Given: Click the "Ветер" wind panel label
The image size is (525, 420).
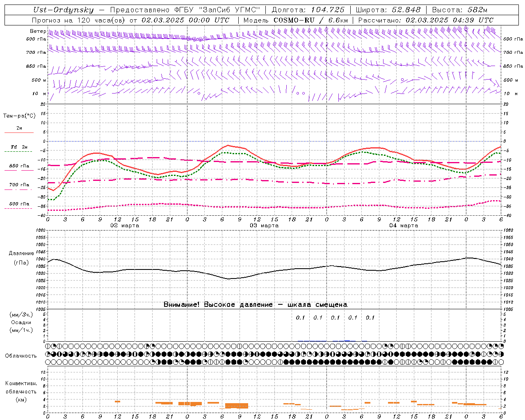Looking at the screenshot, I should 38,31.
